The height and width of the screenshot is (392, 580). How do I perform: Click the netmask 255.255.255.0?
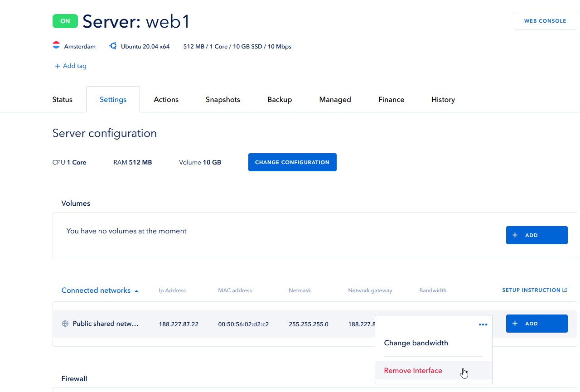[309, 324]
